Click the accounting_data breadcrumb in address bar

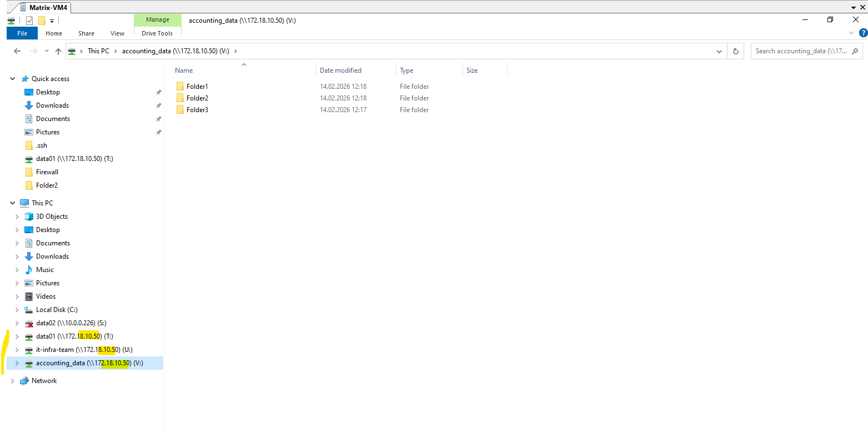pos(175,51)
